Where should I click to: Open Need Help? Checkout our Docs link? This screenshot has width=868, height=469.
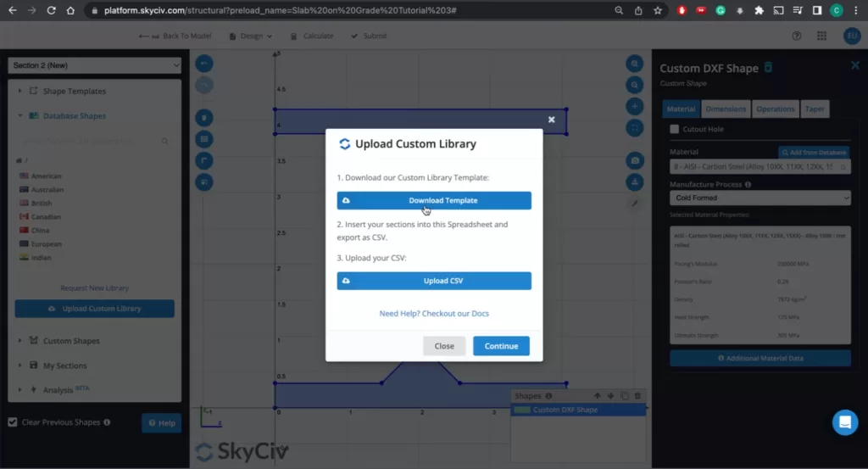point(434,314)
